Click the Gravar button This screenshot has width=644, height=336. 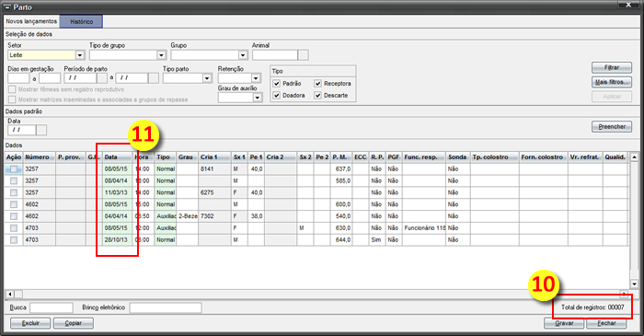564,323
